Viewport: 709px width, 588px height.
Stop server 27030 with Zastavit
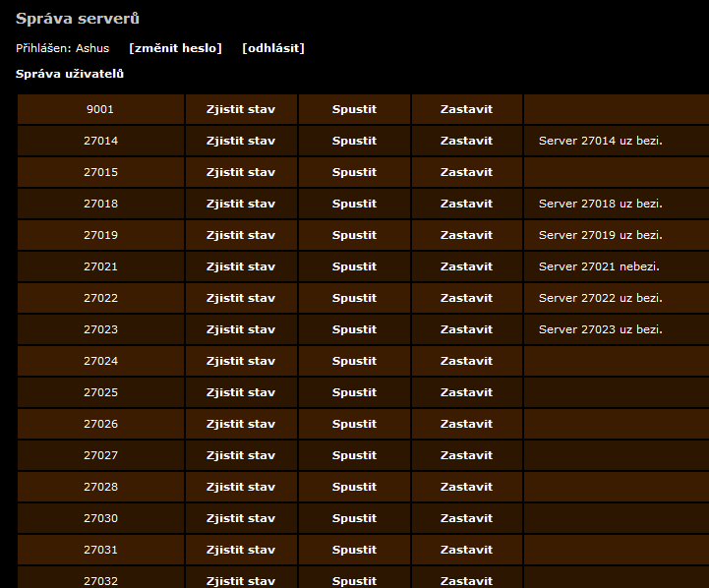[x=466, y=518]
